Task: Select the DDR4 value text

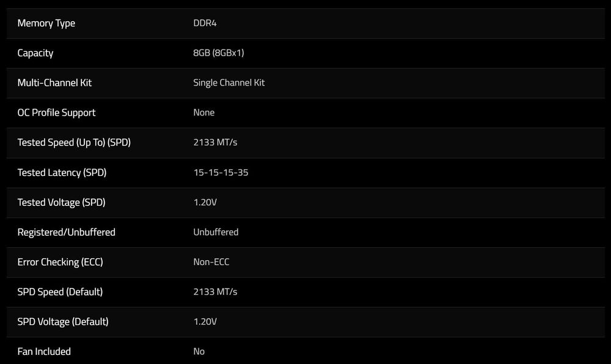Action: click(x=205, y=23)
